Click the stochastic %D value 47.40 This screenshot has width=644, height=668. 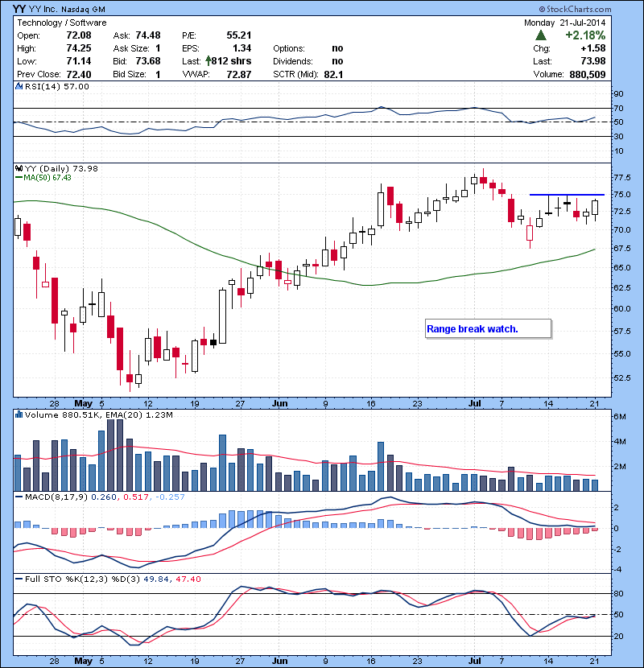pos(188,579)
